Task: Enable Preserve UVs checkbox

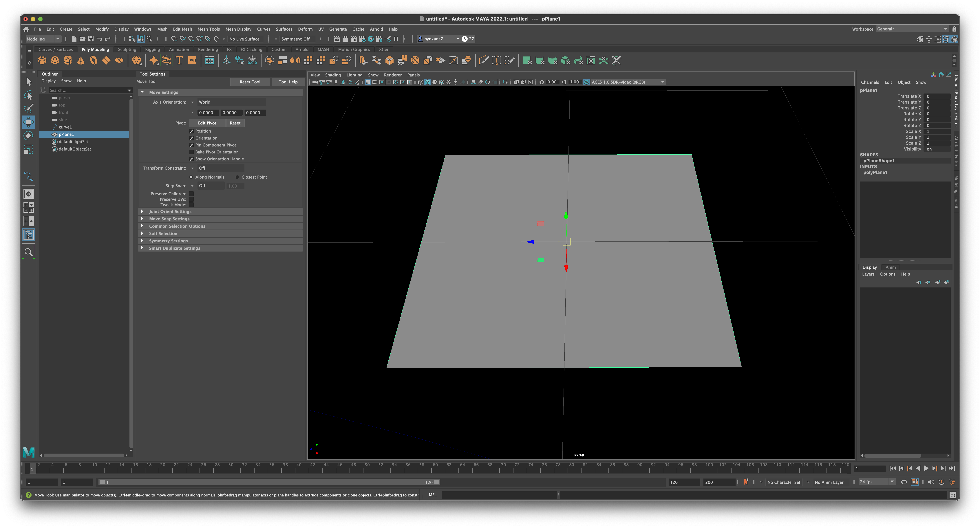Action: [191, 199]
